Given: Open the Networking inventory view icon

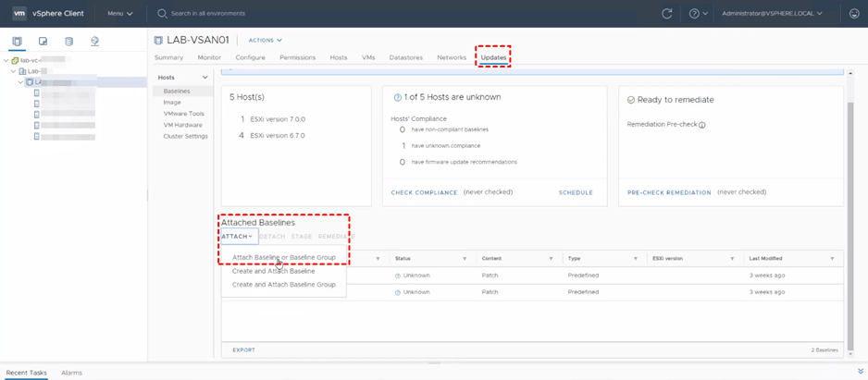Looking at the screenshot, I should pos(94,42).
